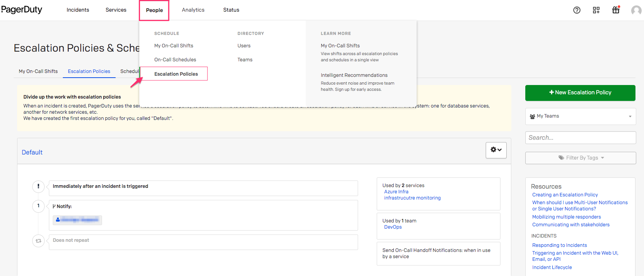Open the integrations grid icon
The width and height of the screenshot is (644, 276).
[x=596, y=10]
